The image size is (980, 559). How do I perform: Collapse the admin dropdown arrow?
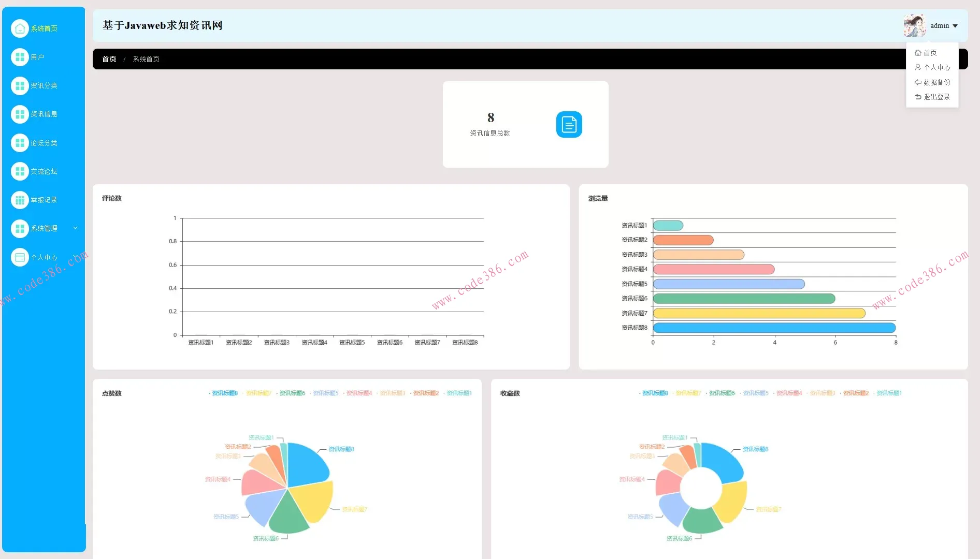[955, 26]
